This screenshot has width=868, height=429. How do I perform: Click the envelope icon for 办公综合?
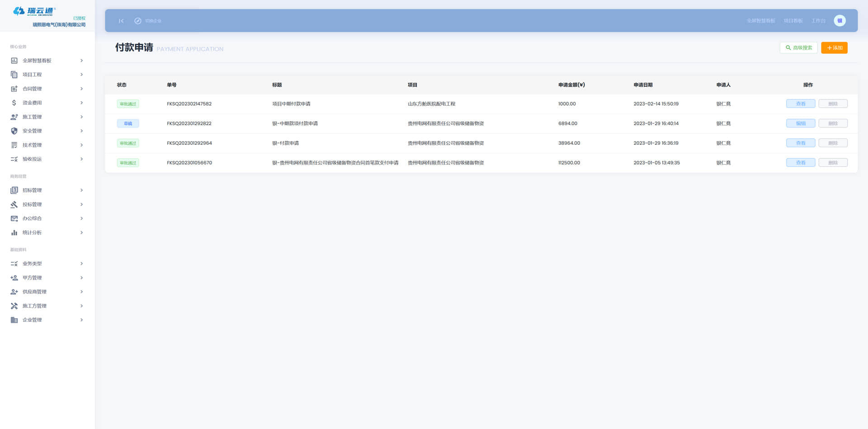point(14,218)
